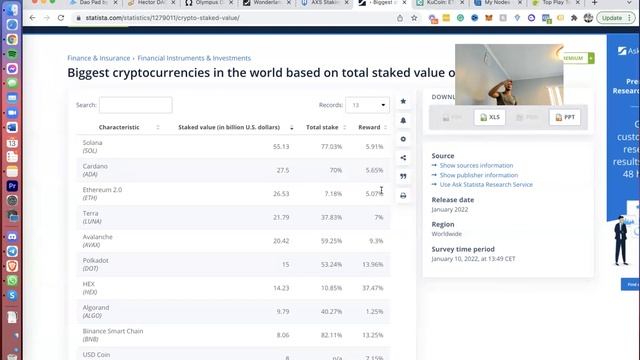Open Finance & Insurance breadcrumb
The width and height of the screenshot is (640, 360).
point(99,58)
